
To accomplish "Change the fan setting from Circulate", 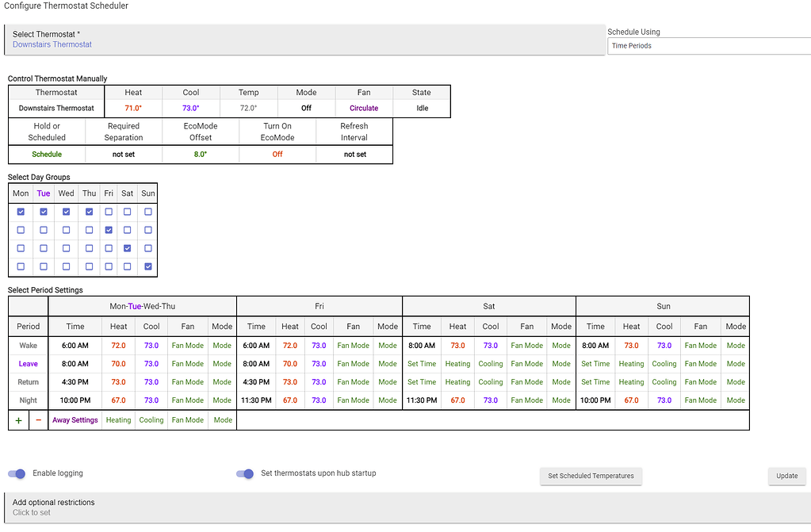I will (364, 108).
